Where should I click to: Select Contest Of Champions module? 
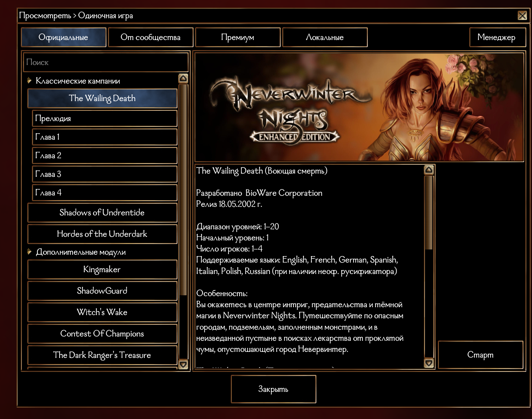tap(102, 334)
